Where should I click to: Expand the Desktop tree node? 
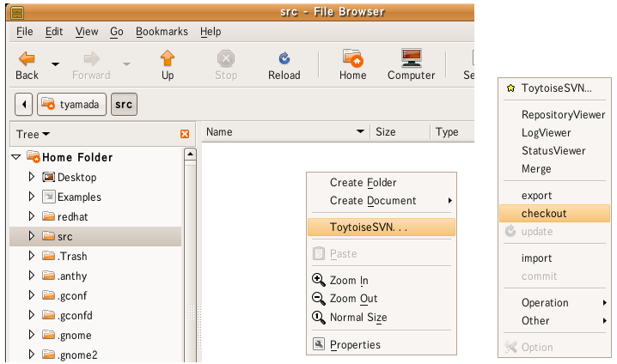point(32,177)
